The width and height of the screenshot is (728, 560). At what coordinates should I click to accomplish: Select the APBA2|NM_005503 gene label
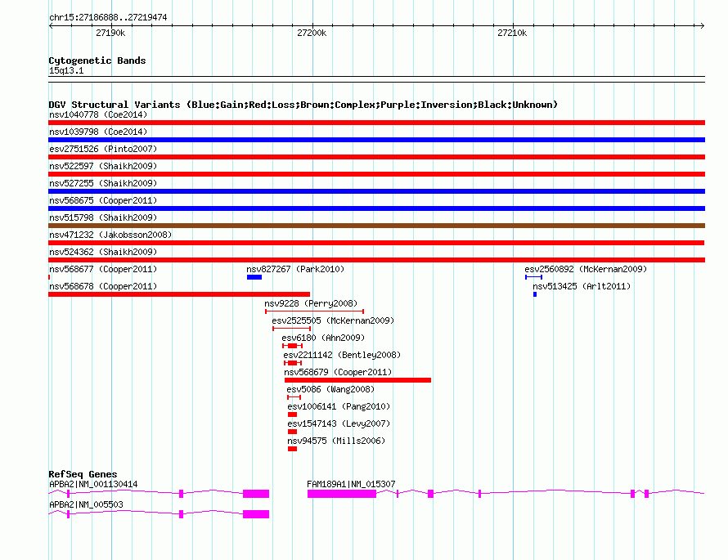point(87,504)
